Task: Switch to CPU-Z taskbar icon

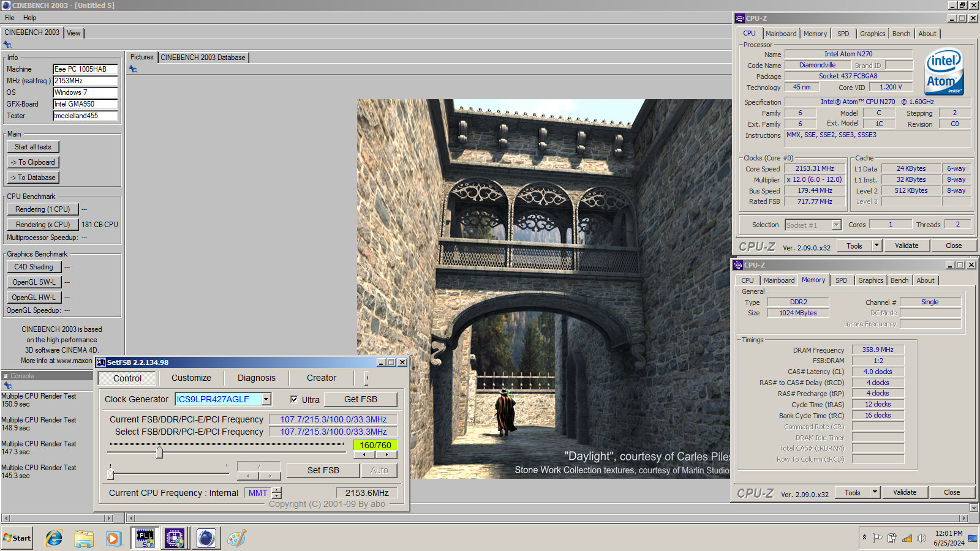Action: pos(175,538)
